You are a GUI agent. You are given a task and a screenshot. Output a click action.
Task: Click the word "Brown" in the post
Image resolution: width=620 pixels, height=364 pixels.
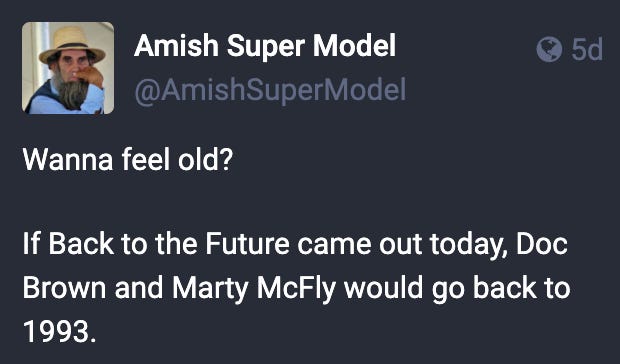pos(64,288)
